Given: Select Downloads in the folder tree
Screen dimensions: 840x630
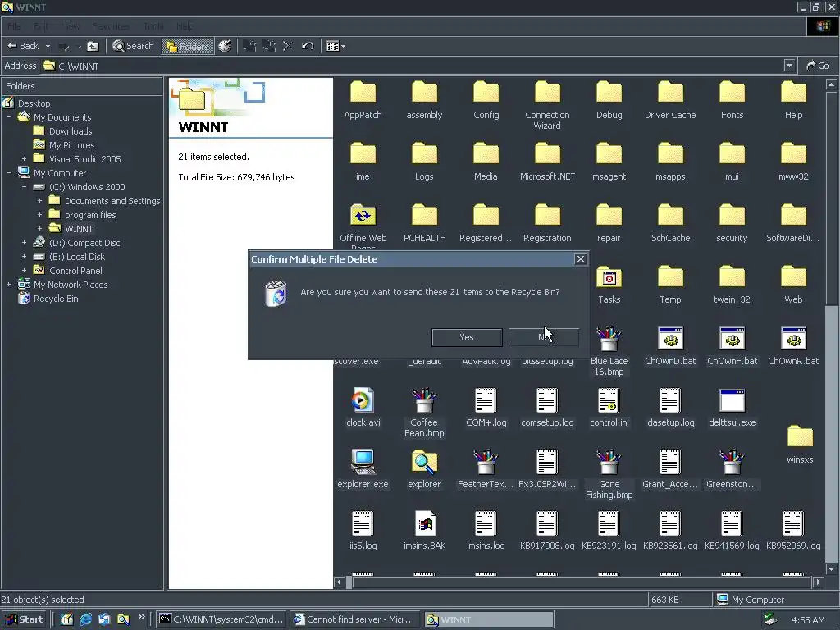Looking at the screenshot, I should (x=71, y=130).
